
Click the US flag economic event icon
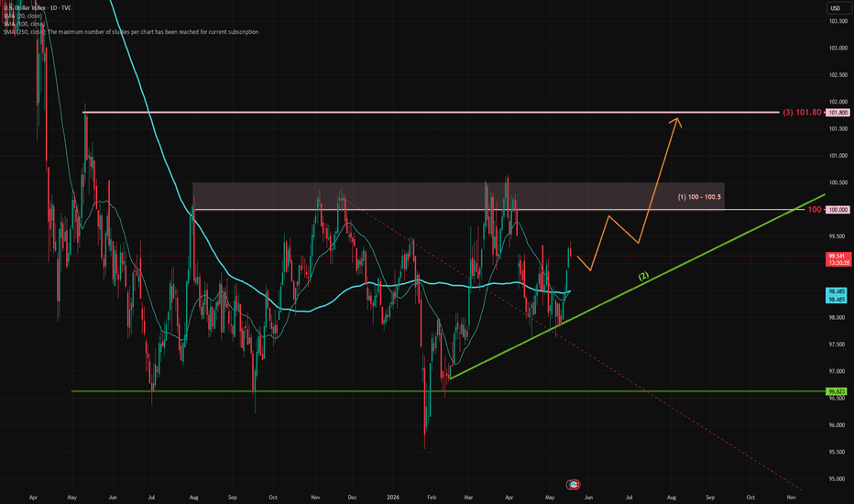click(x=573, y=485)
